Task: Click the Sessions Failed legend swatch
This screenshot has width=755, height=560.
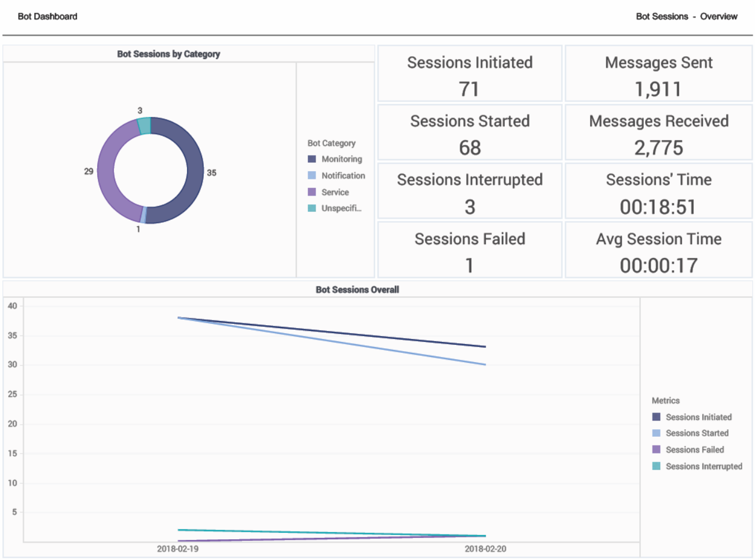Action: (x=656, y=450)
